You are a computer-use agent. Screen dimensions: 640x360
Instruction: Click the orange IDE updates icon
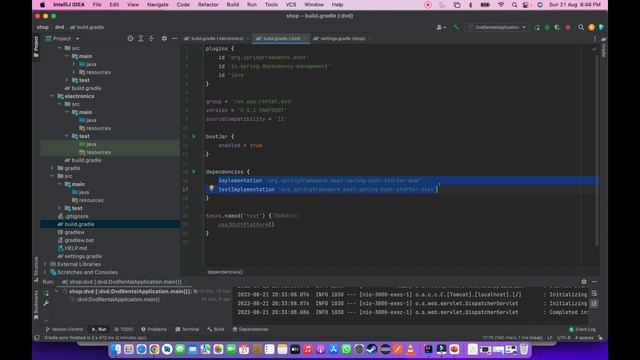(x=591, y=27)
